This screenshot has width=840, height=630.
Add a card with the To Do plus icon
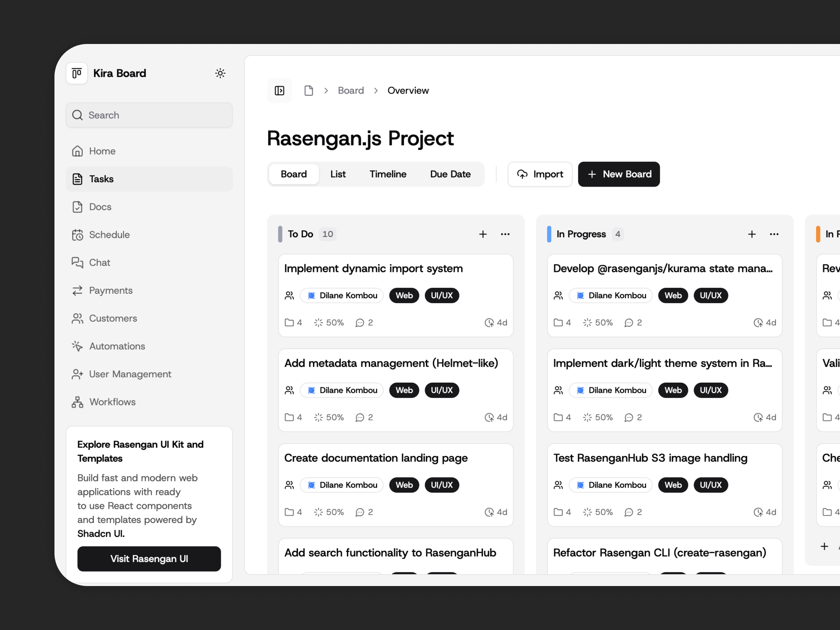[483, 234]
